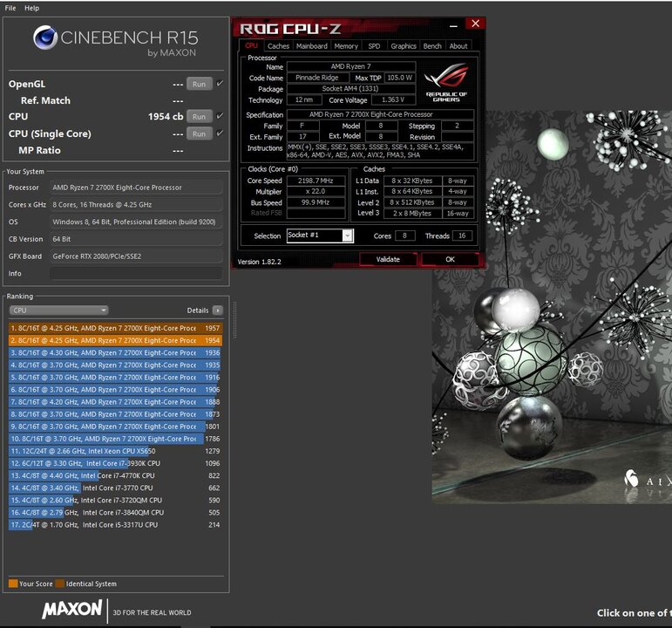Select the Intel Core i7-4770K ranking row
The width and height of the screenshot is (672, 628).
pos(115,475)
